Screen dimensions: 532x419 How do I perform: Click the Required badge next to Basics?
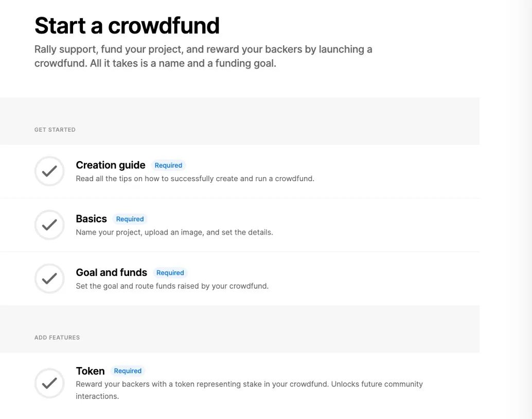click(130, 219)
